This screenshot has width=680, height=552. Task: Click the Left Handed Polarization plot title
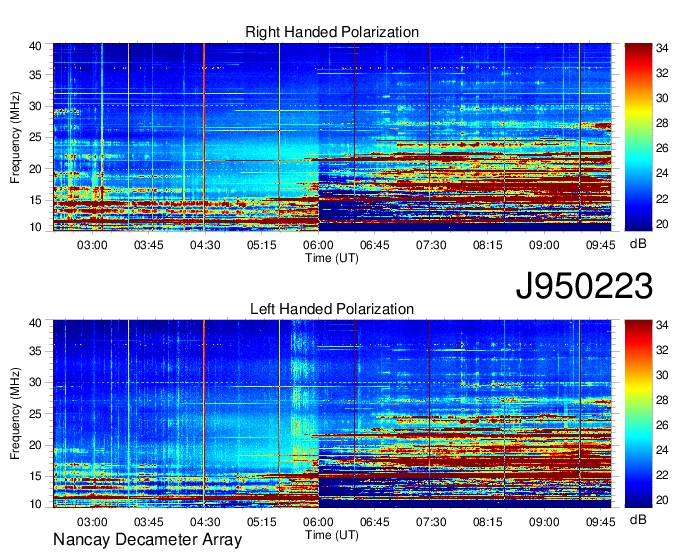tap(332, 309)
